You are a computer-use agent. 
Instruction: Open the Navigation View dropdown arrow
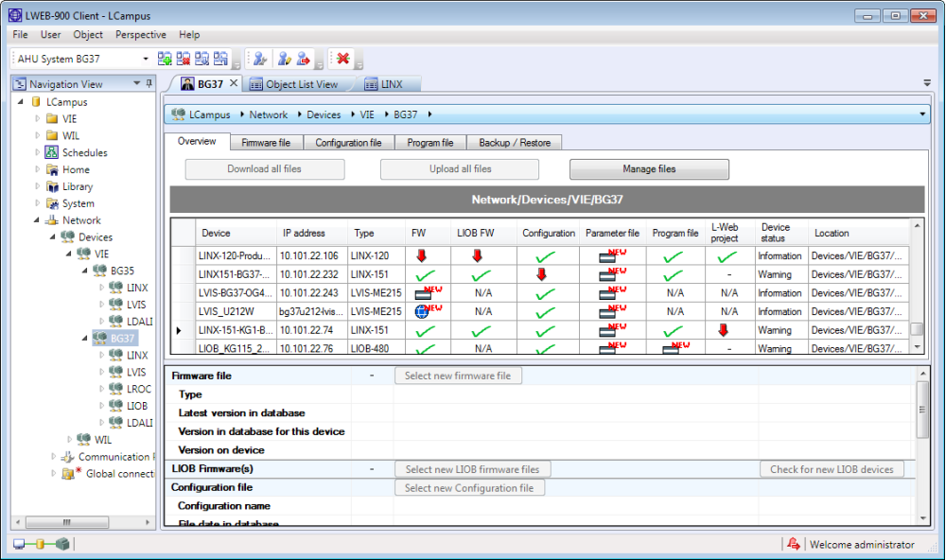[137, 83]
